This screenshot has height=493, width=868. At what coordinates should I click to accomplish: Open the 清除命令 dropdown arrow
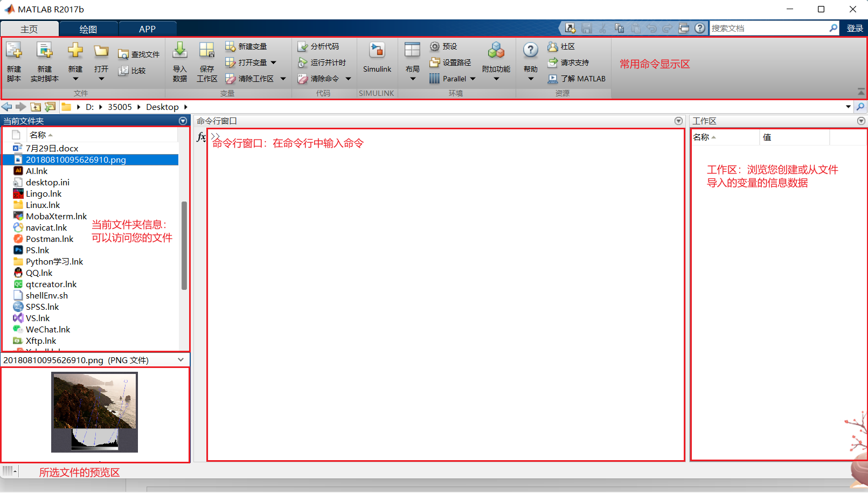[x=348, y=79]
